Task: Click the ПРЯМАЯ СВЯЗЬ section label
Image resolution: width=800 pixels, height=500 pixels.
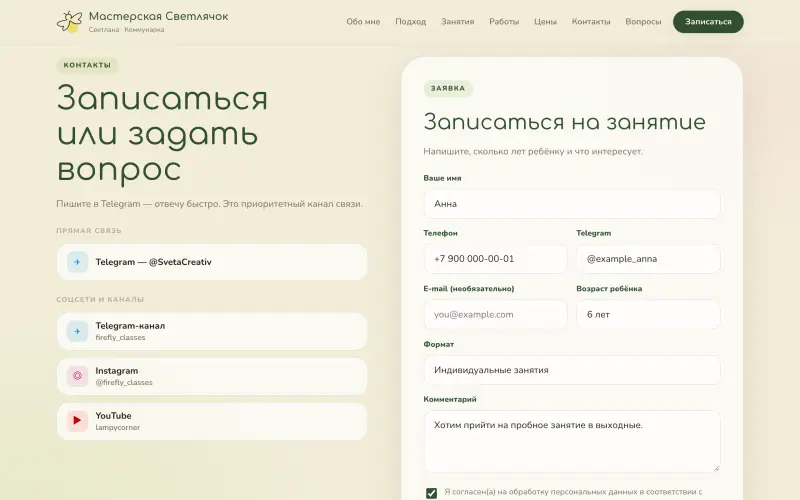Action: click(89, 231)
